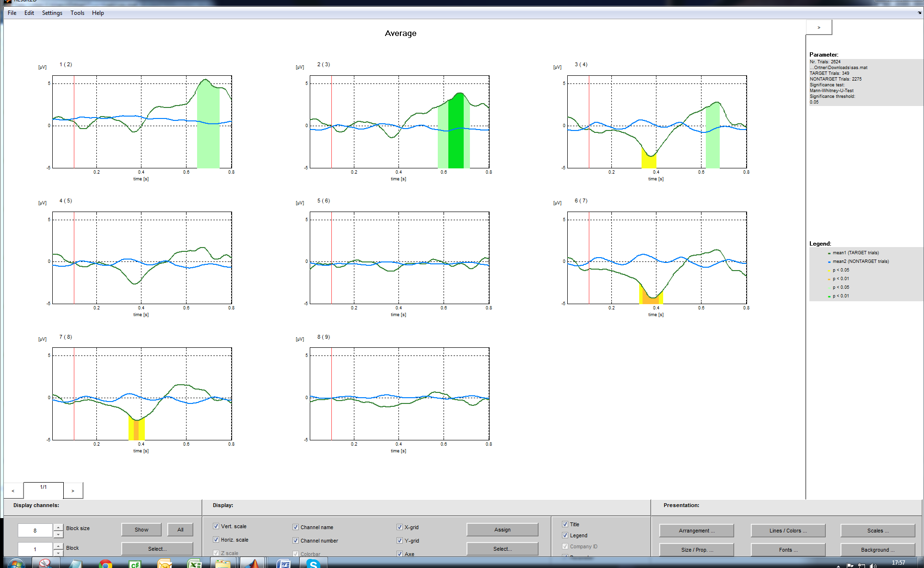This screenshot has width=924, height=568.
Task: Open the Settings menu
Action: pos(52,13)
